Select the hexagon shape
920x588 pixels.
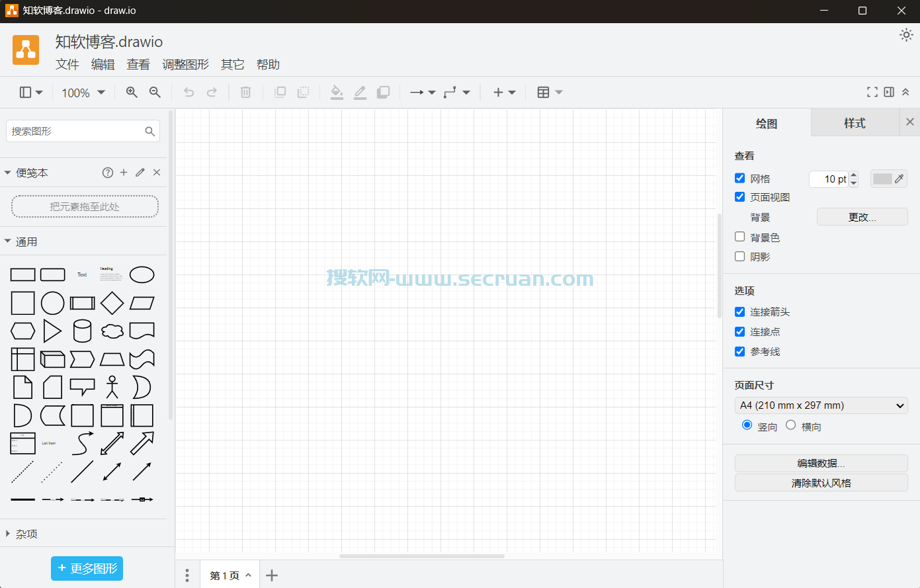pyautogui.click(x=23, y=331)
